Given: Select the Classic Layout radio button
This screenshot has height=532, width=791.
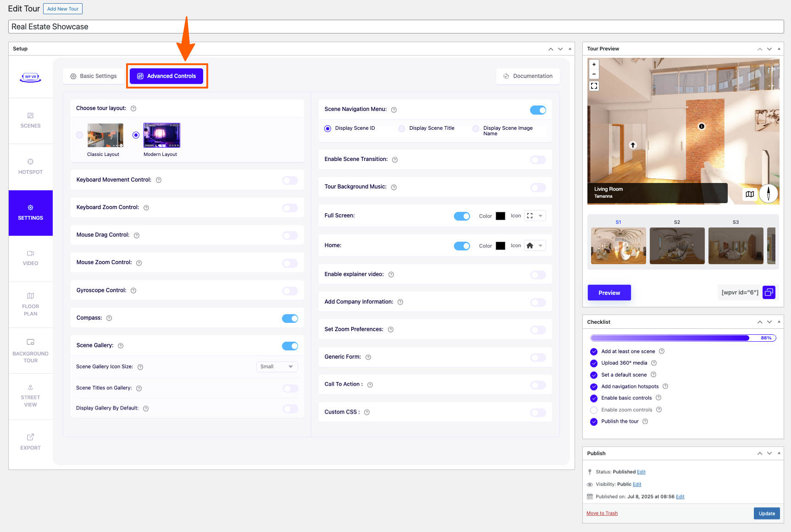Looking at the screenshot, I should [80, 135].
